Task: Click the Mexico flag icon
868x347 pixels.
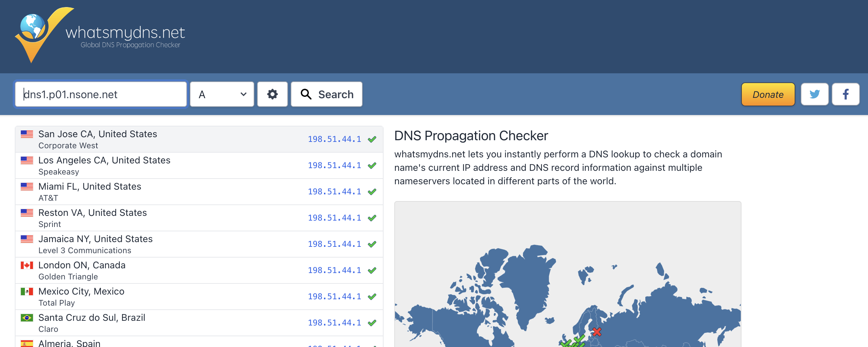Action: [27, 292]
